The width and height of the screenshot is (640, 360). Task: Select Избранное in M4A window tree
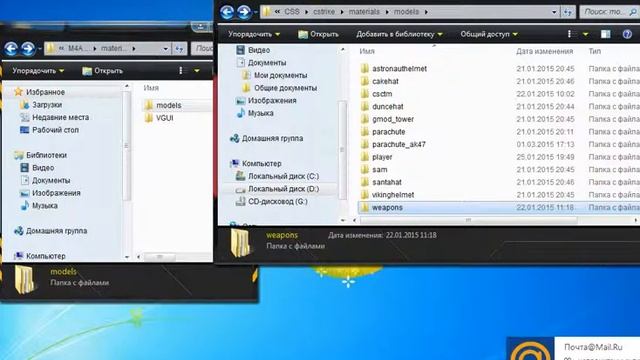(39, 92)
